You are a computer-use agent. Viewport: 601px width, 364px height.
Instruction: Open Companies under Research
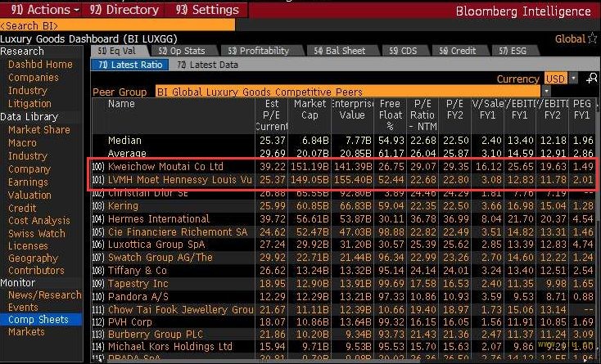34,78
